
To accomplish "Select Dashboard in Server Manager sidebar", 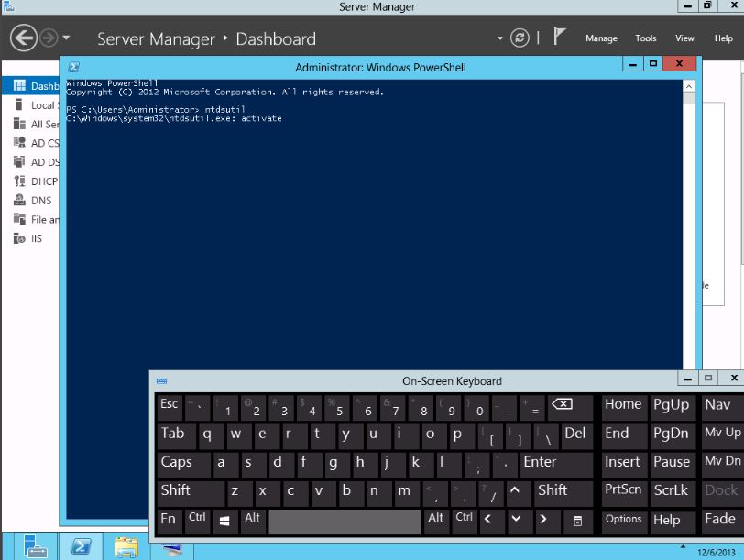I will [31, 86].
